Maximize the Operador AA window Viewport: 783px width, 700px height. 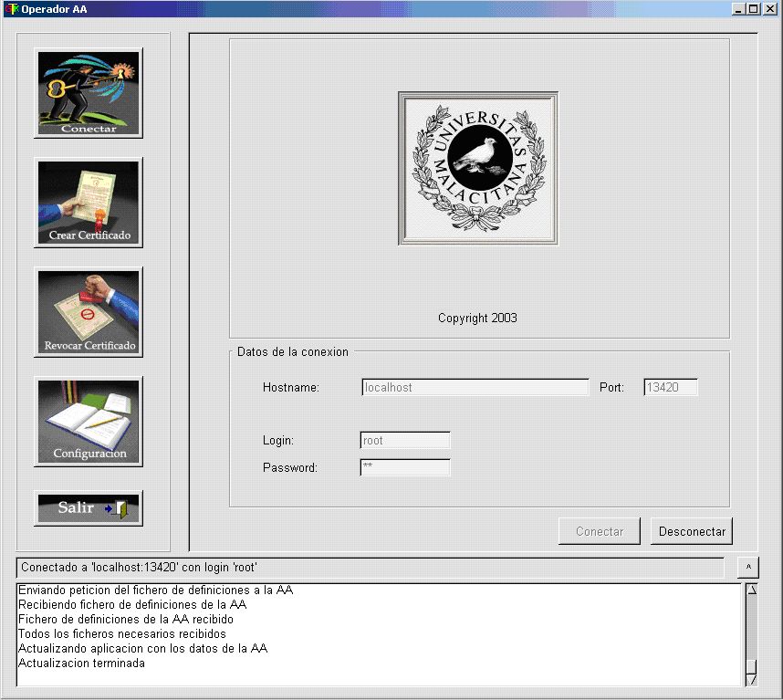753,9
